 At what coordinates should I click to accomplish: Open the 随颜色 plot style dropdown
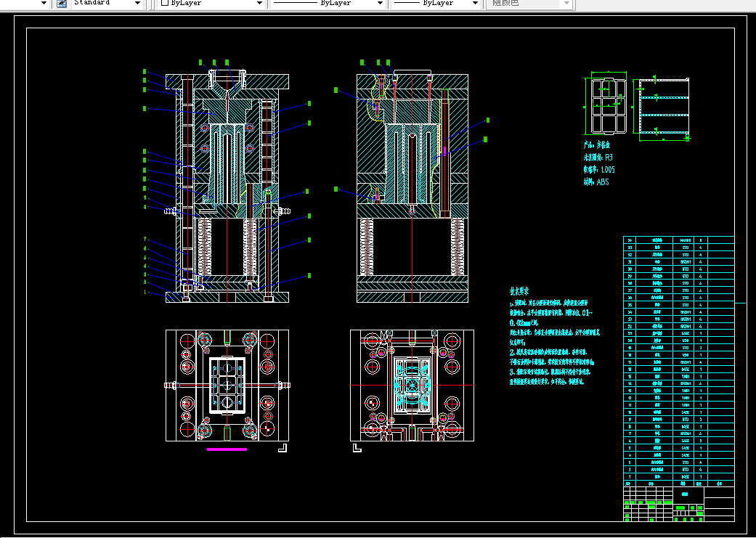pyautogui.click(x=529, y=4)
